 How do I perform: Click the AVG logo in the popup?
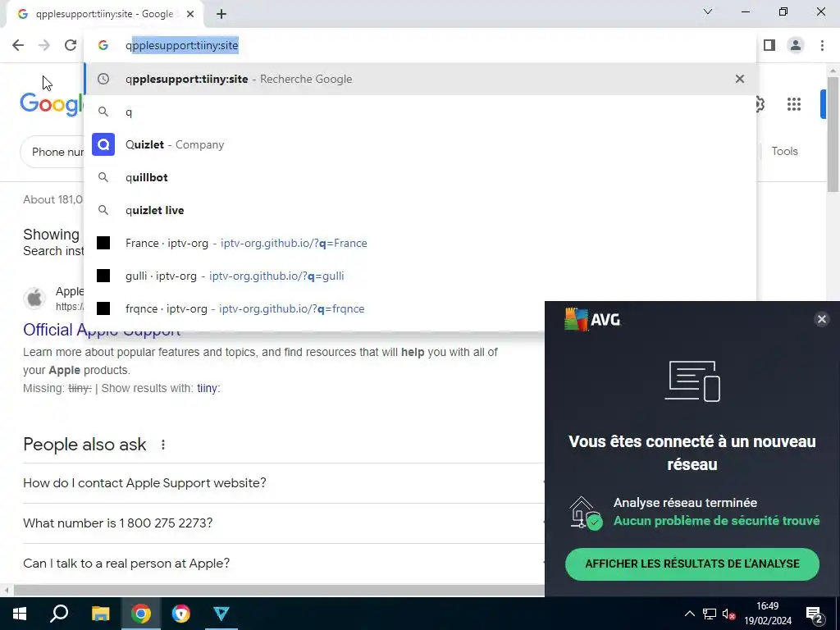[592, 320]
